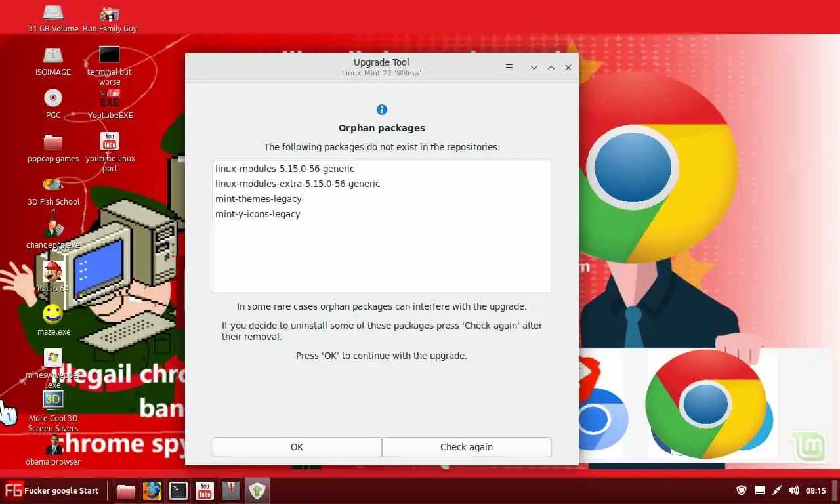Select the changepfp.exe desktop icon

(x=53, y=234)
